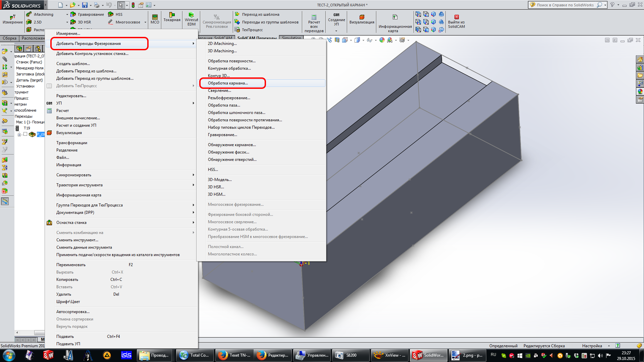Open Информационная карта toolbar icon

coord(395,17)
